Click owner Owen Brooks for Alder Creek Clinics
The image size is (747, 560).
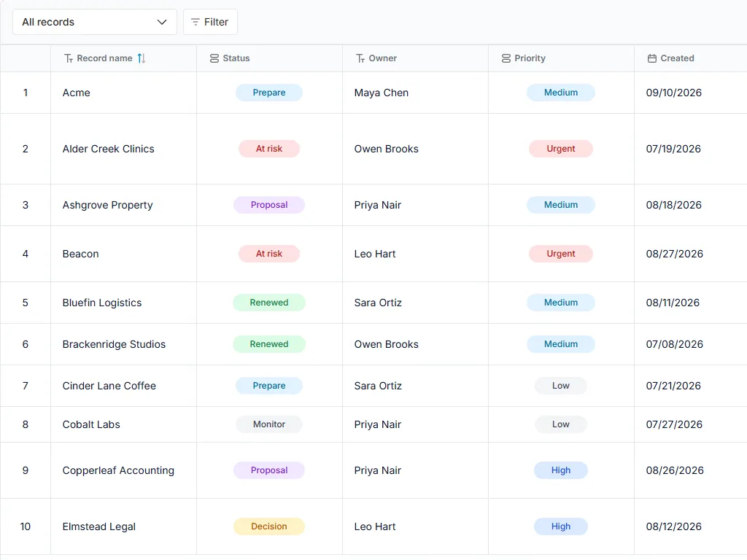click(387, 149)
